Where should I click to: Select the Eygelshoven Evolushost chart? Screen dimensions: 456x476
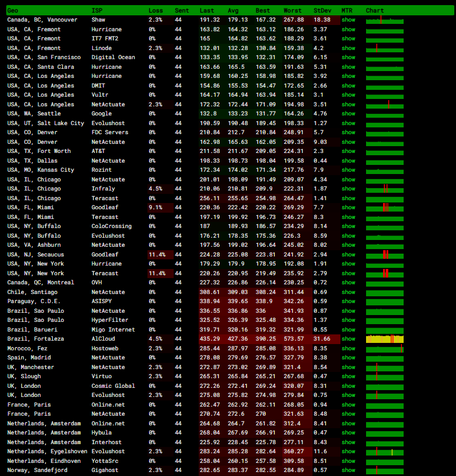384,452
